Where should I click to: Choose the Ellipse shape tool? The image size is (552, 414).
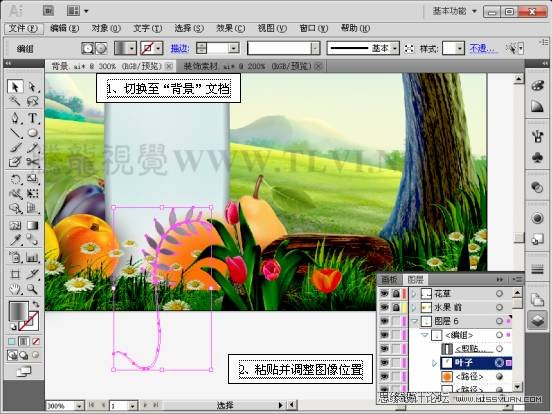[32, 133]
